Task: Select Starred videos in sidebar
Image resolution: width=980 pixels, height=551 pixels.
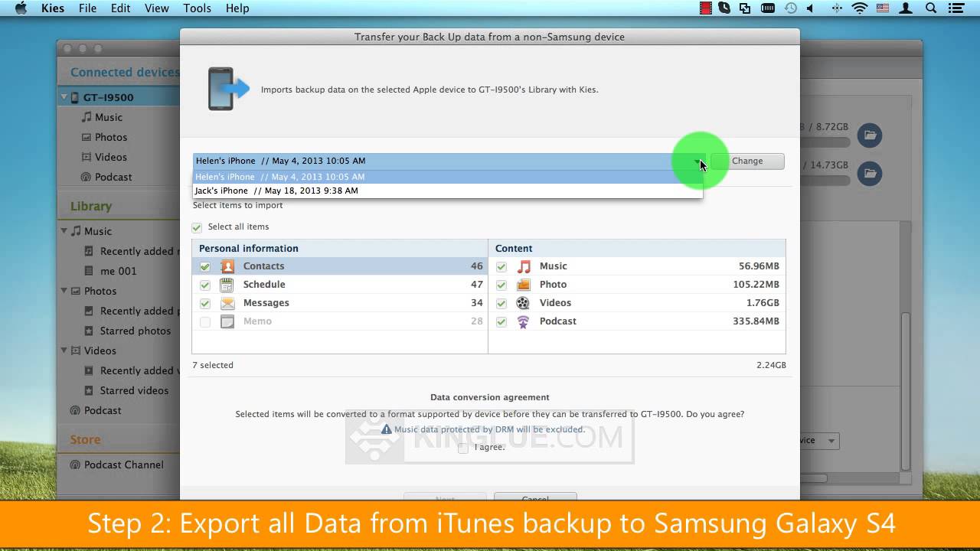Action: pos(134,390)
